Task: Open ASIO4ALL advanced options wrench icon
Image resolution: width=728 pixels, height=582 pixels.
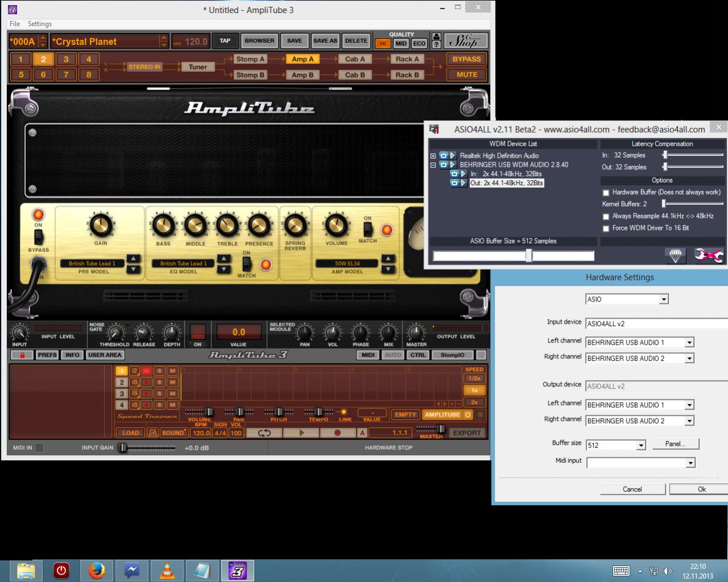Action: (x=709, y=256)
